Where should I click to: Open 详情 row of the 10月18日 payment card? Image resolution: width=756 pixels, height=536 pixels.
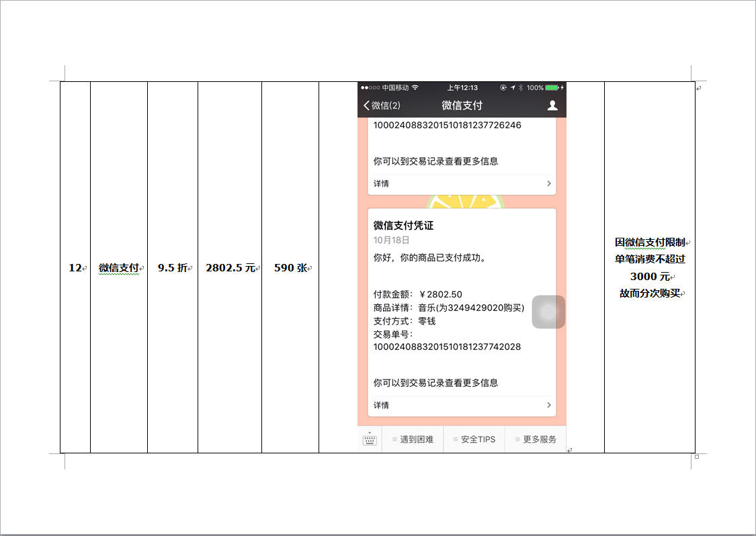[462, 406]
